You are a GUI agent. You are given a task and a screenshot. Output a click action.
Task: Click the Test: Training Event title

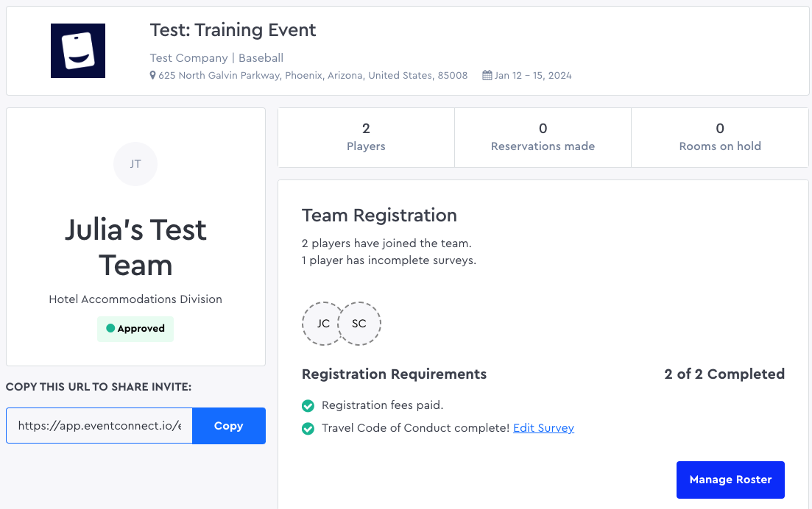(x=233, y=30)
